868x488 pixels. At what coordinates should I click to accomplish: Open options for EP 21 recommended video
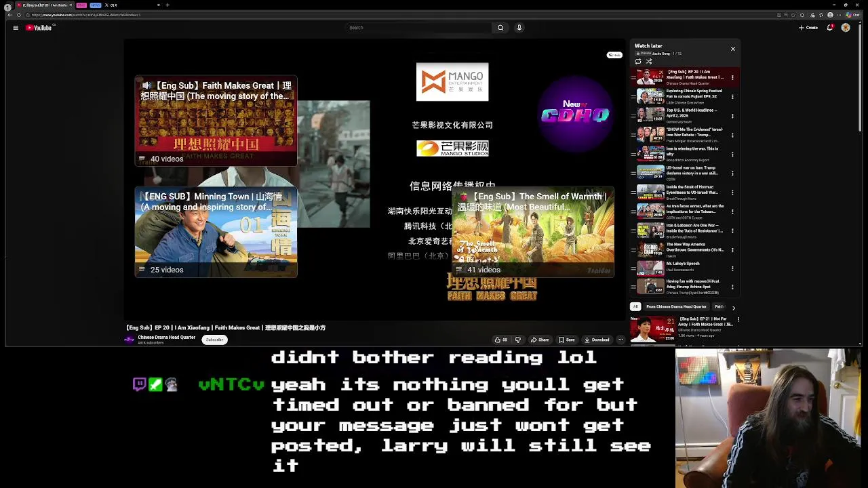click(738, 319)
